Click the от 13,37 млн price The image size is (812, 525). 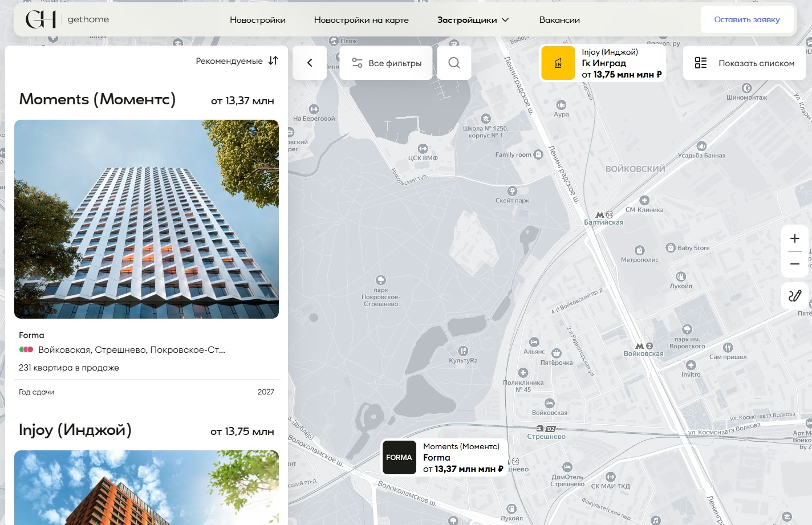(242, 101)
